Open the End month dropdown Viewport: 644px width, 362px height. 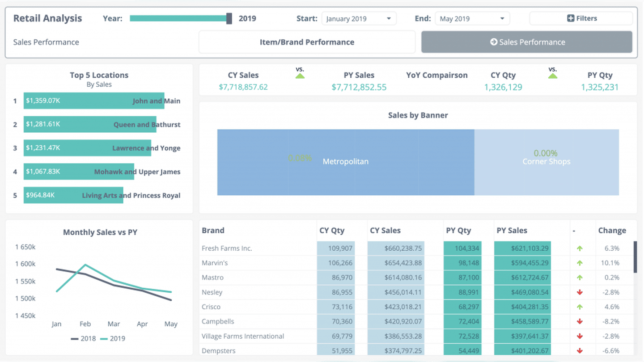472,19
